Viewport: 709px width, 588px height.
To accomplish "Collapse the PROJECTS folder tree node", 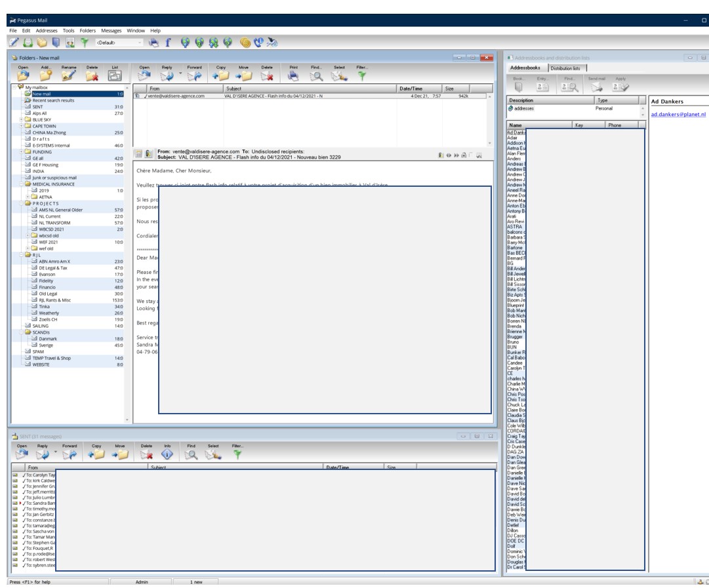I will (x=22, y=203).
